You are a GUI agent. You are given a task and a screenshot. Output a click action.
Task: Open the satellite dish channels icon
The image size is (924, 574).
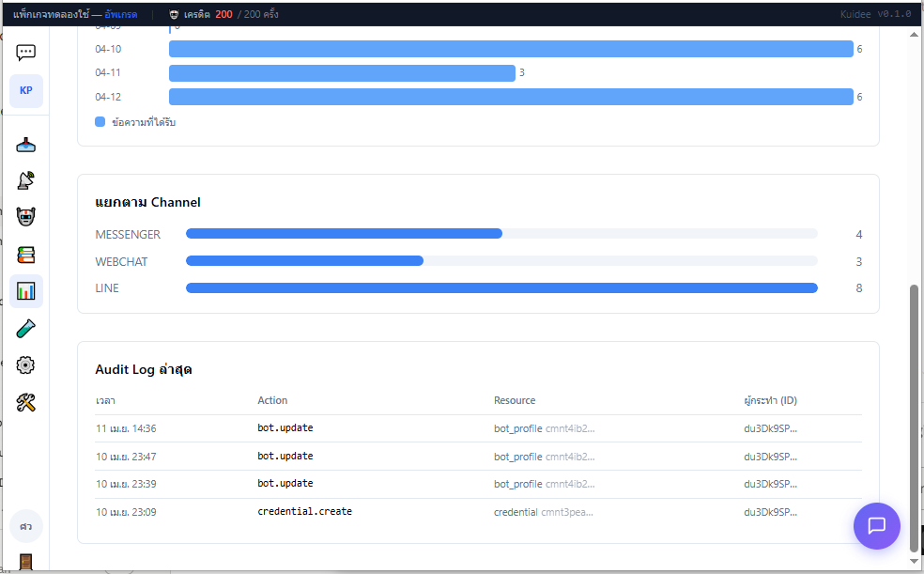(x=26, y=180)
